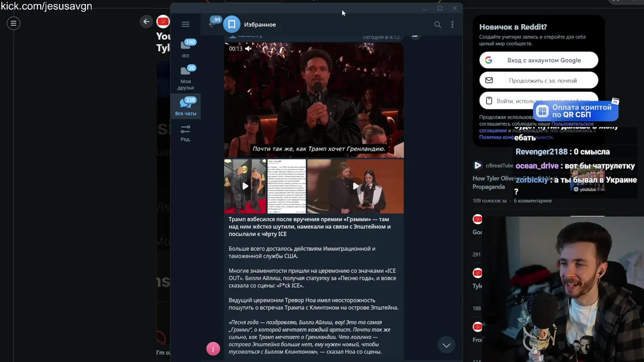Click the 109 голосов за vote count
The height and width of the screenshot is (362, 644).
490,201
